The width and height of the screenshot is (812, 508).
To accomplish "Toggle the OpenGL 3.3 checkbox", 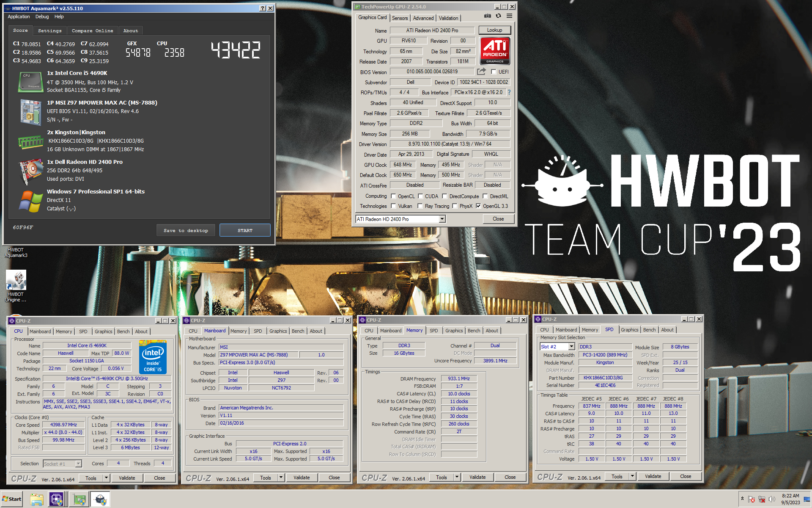I will 478,206.
